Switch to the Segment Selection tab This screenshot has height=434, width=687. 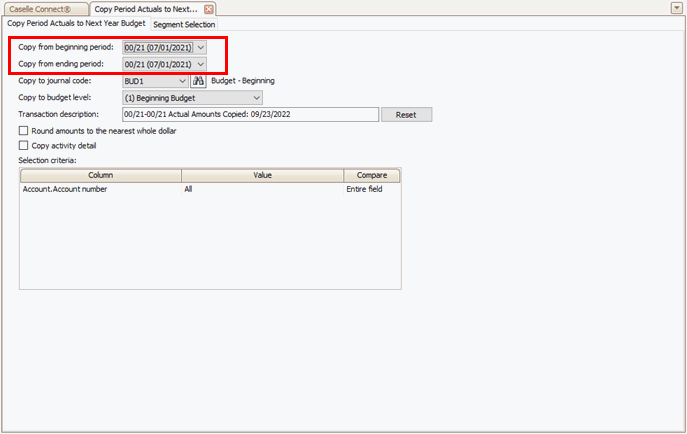[x=183, y=24]
